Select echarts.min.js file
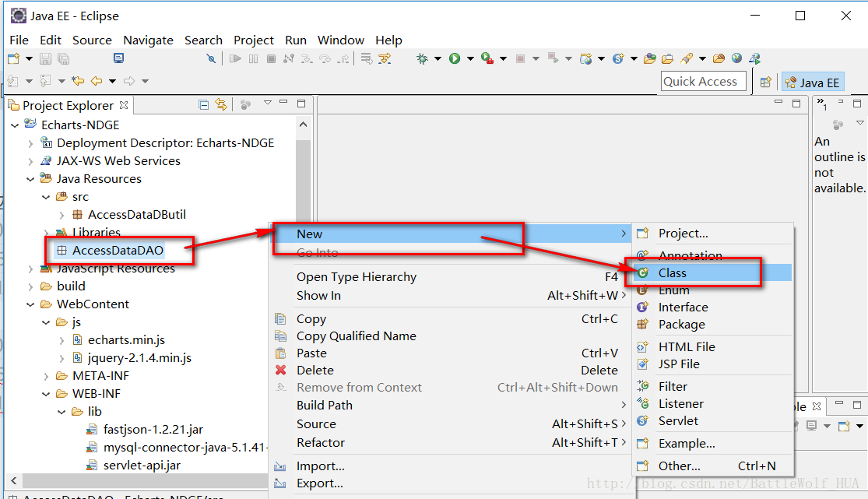868x499 pixels. tap(126, 339)
